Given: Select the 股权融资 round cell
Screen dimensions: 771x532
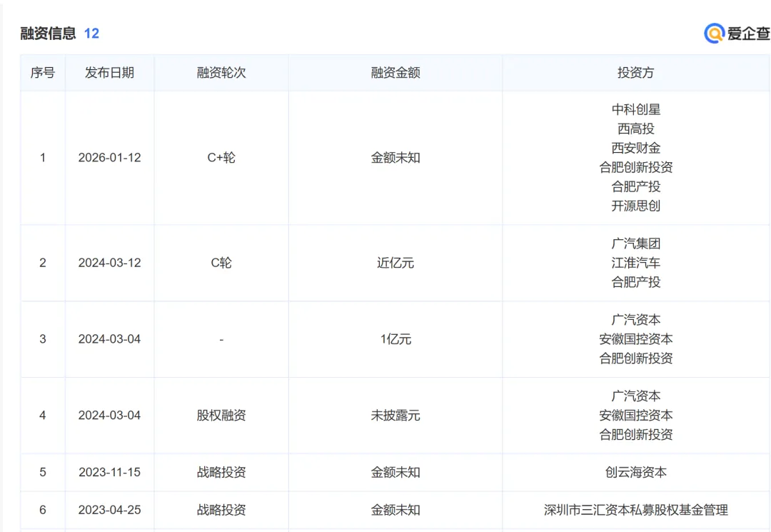Looking at the screenshot, I should pos(221,416).
